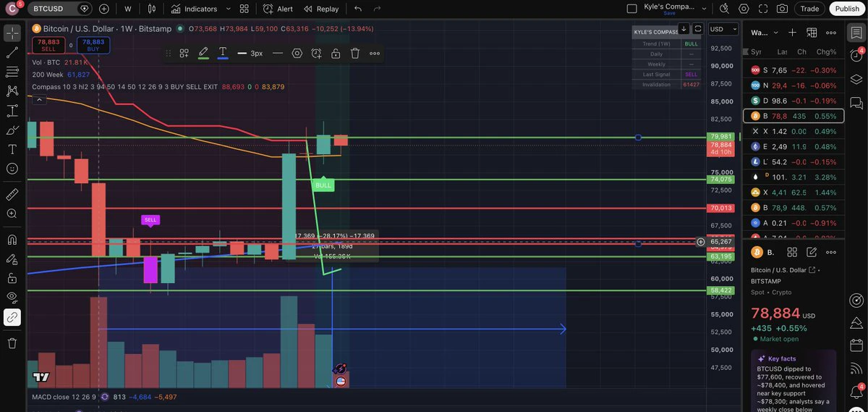The width and height of the screenshot is (868, 412).
Task: Click the Publish button
Action: (x=846, y=9)
